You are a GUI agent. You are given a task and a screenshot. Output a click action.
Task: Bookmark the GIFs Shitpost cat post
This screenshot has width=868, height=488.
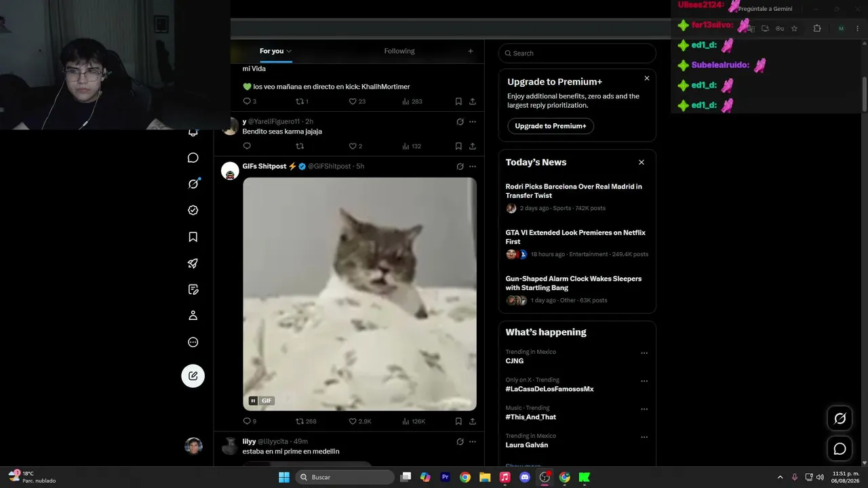(x=458, y=422)
